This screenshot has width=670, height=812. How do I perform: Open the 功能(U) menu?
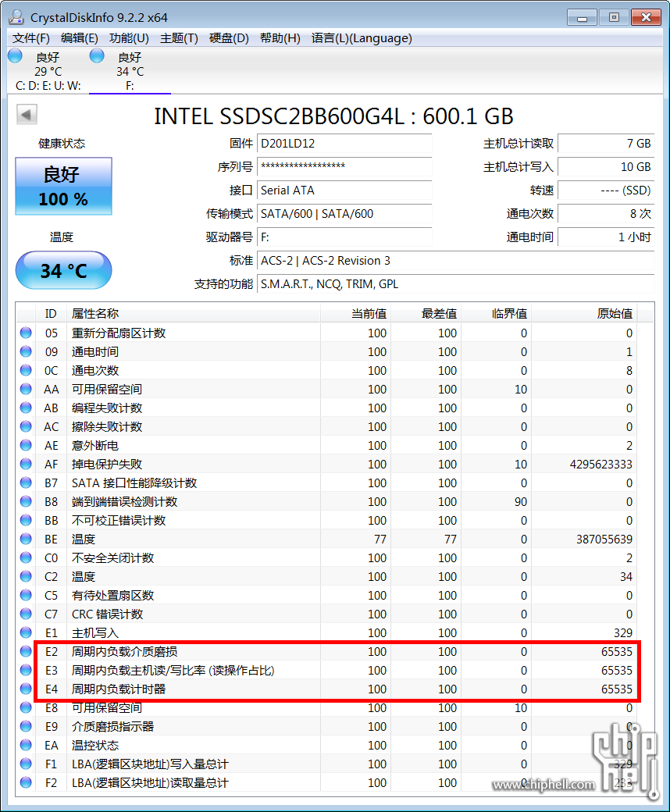(129, 38)
